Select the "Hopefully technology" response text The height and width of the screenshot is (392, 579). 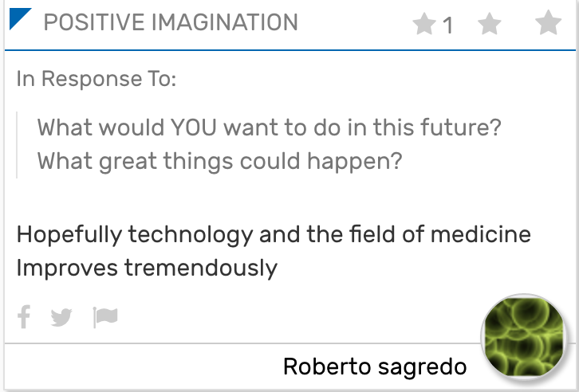(274, 234)
